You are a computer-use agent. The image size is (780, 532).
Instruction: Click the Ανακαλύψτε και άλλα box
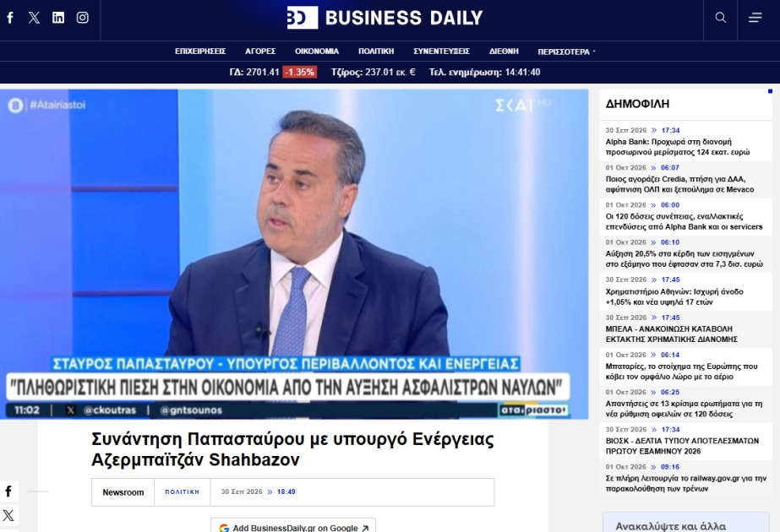[x=685, y=523]
